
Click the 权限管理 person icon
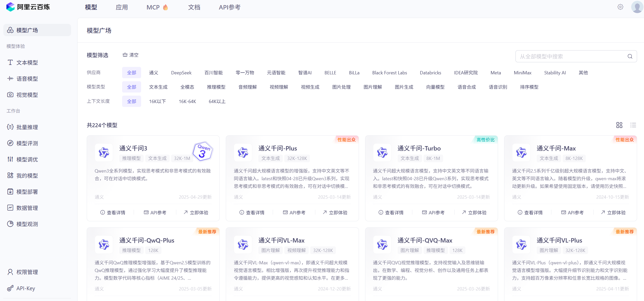point(10,272)
